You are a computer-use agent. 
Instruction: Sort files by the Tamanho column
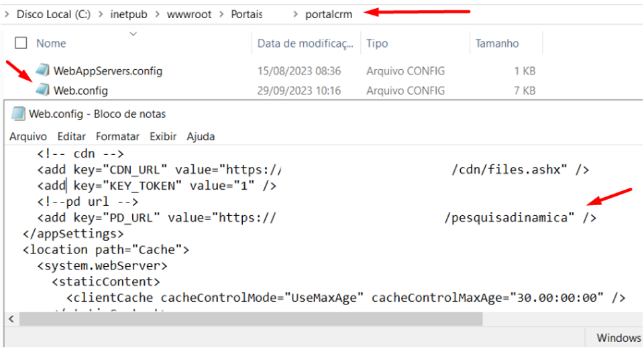[x=497, y=43]
